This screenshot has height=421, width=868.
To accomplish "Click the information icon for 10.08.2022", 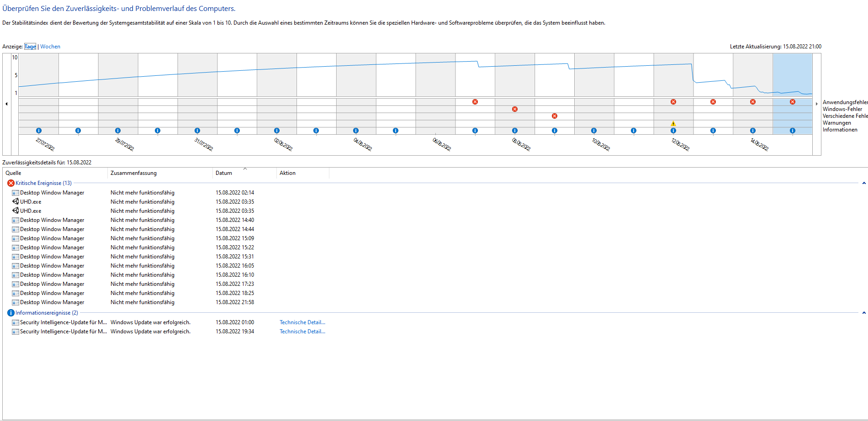I will coord(594,131).
